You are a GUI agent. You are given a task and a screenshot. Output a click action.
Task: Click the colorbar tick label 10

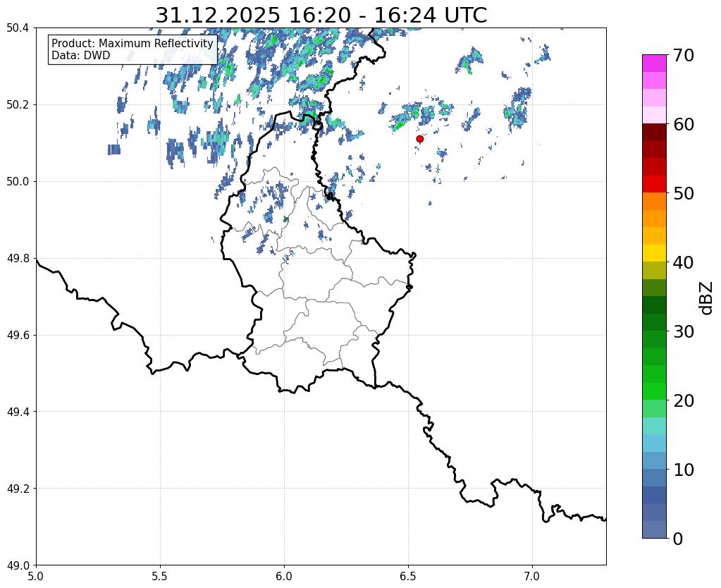click(x=684, y=470)
